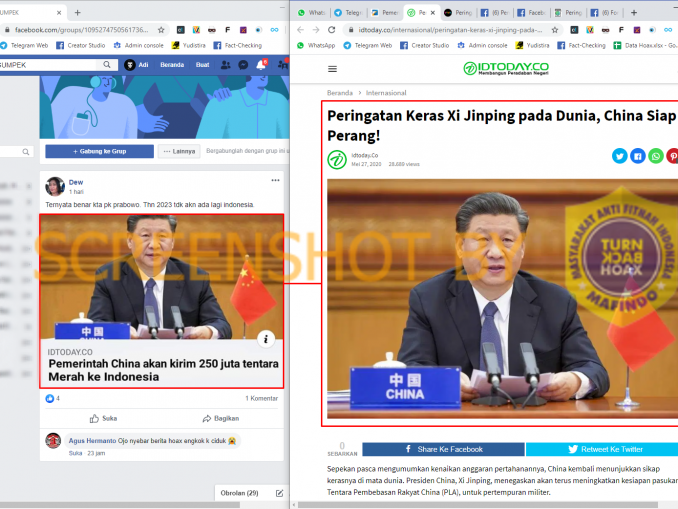Click Bagikan on the post
The width and height of the screenshot is (678, 509).
pyautogui.click(x=221, y=419)
